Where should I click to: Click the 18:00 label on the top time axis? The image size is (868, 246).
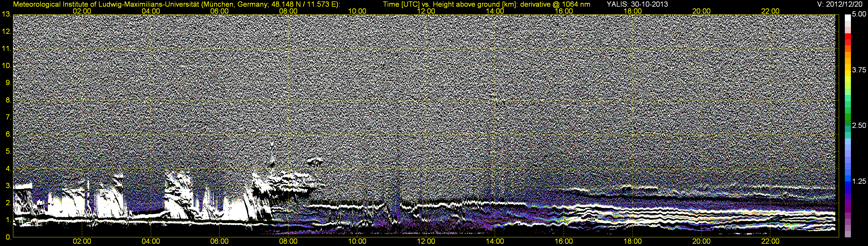click(x=633, y=11)
